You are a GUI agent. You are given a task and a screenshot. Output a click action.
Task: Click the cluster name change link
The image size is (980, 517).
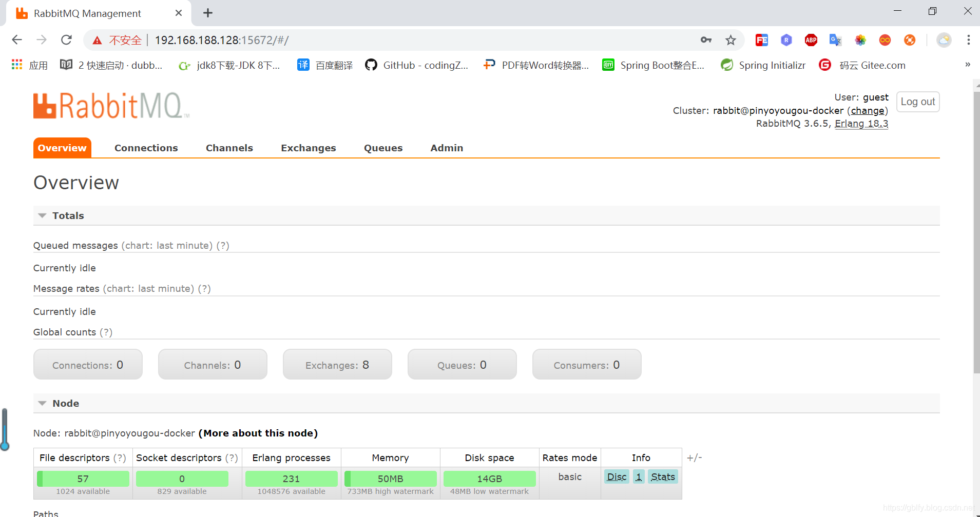point(868,111)
